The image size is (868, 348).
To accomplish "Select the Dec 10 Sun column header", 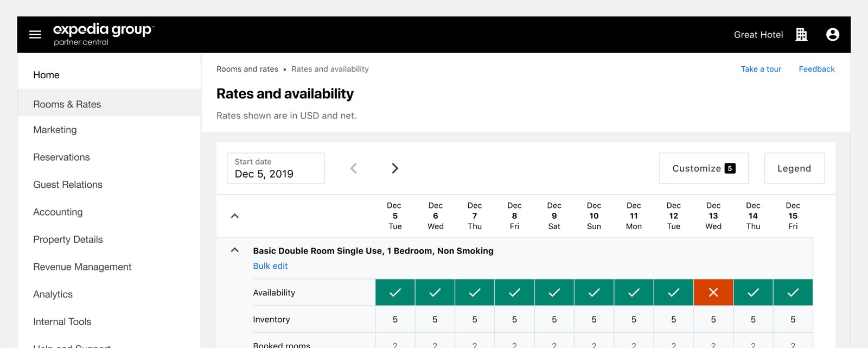I will coord(594,216).
